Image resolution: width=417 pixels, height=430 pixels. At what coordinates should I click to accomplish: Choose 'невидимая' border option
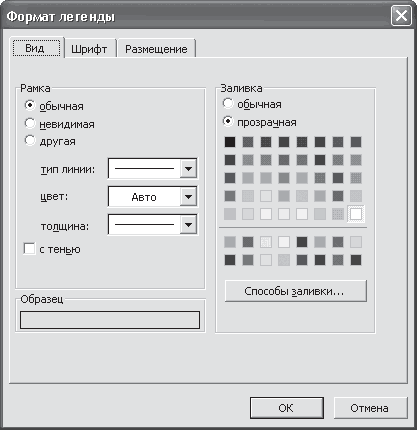click(x=30, y=124)
